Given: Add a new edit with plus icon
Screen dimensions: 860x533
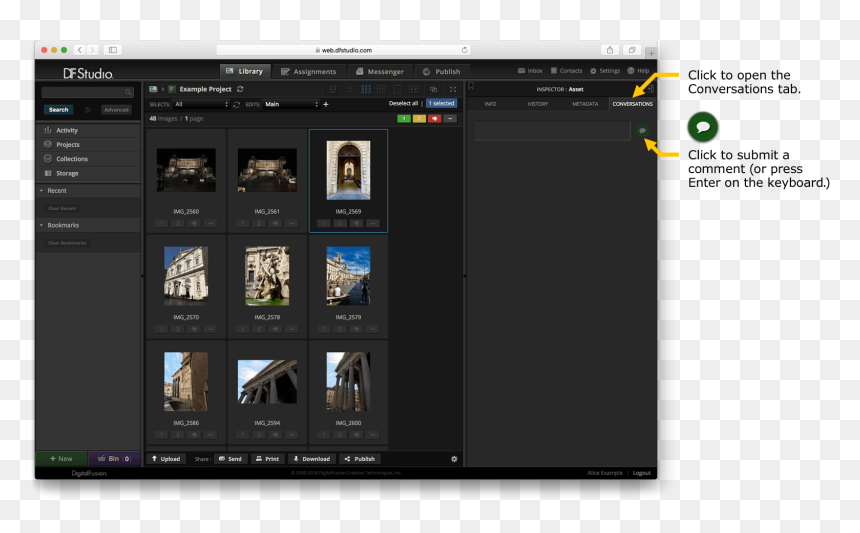Looking at the screenshot, I should 326,104.
